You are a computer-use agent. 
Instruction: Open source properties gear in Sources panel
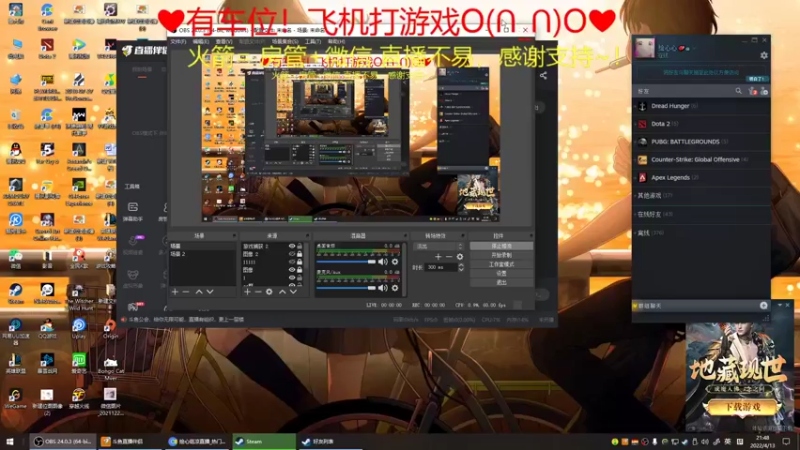(x=269, y=292)
